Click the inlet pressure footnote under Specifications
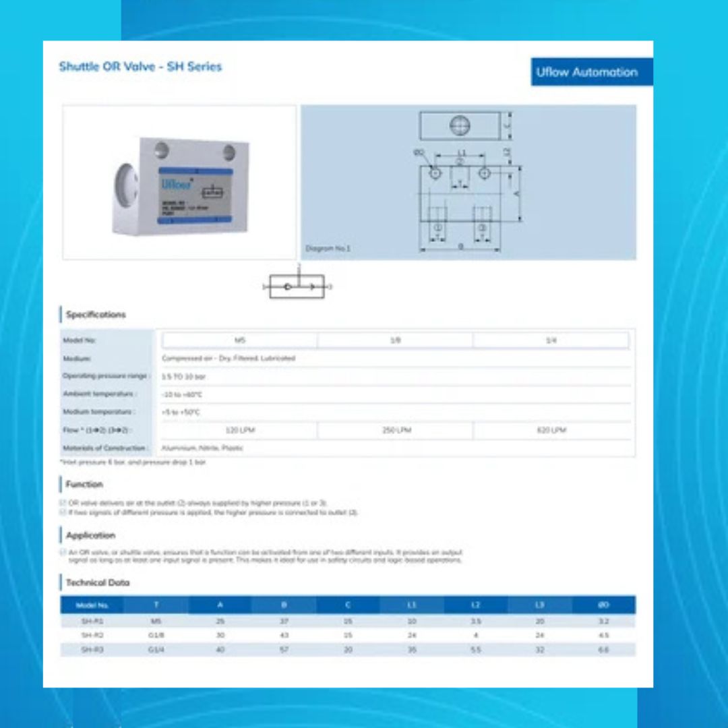Screen dimensions: 728x728 [x=133, y=462]
